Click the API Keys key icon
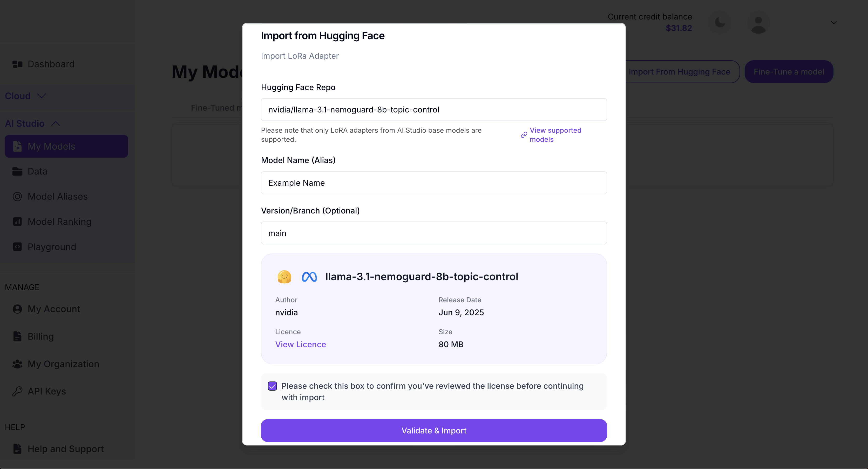This screenshot has width=868, height=469. click(x=17, y=391)
